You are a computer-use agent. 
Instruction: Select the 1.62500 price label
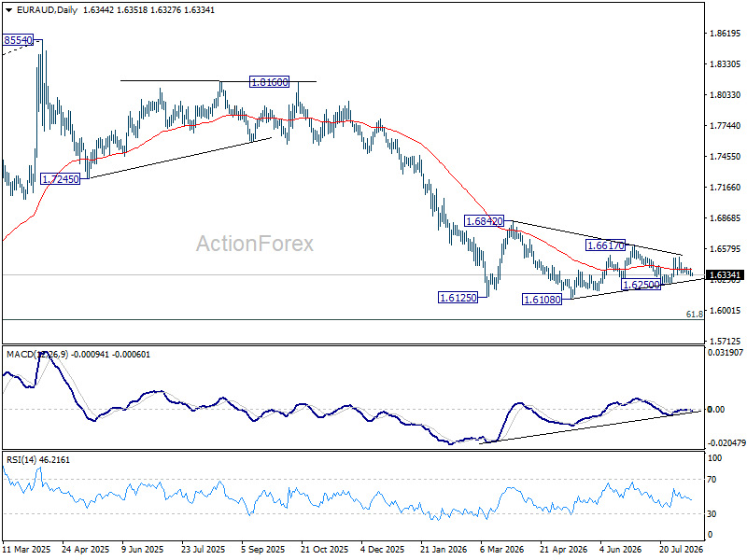(x=641, y=285)
